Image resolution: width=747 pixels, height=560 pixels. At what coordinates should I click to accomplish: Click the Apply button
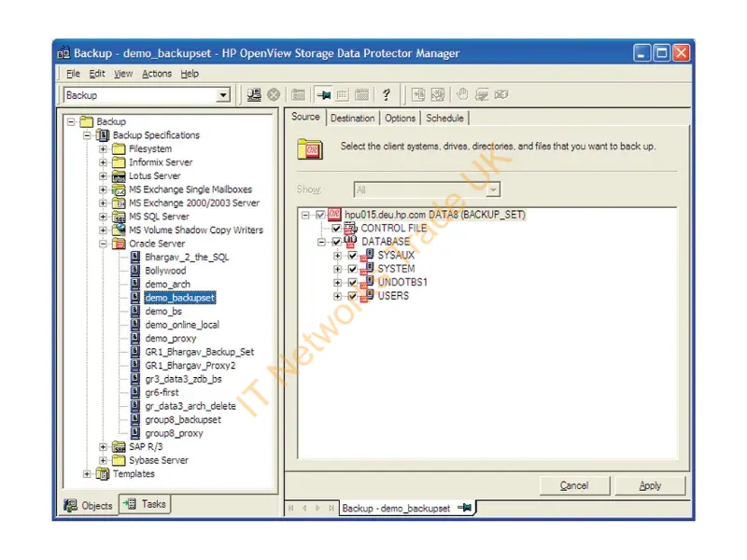(650, 485)
